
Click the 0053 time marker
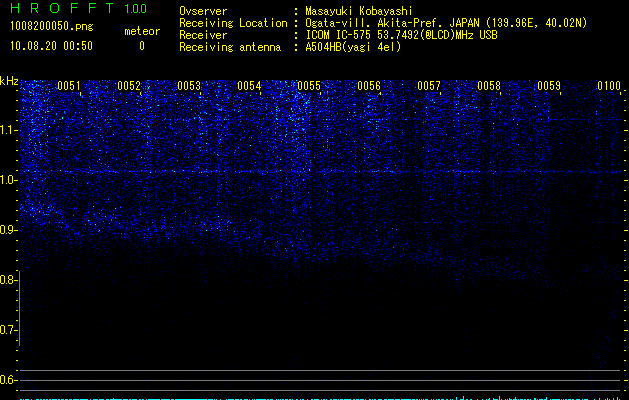coord(189,86)
